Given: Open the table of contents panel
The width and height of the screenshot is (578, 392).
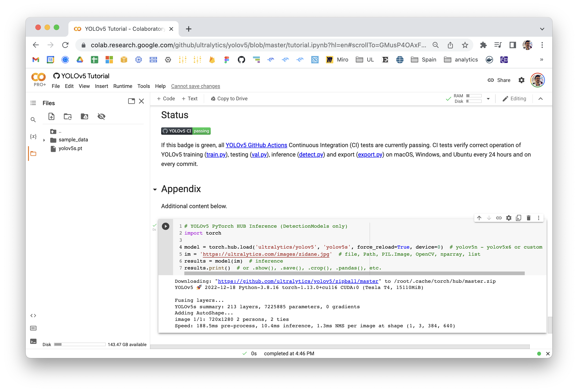Looking at the screenshot, I should pyautogui.click(x=33, y=103).
